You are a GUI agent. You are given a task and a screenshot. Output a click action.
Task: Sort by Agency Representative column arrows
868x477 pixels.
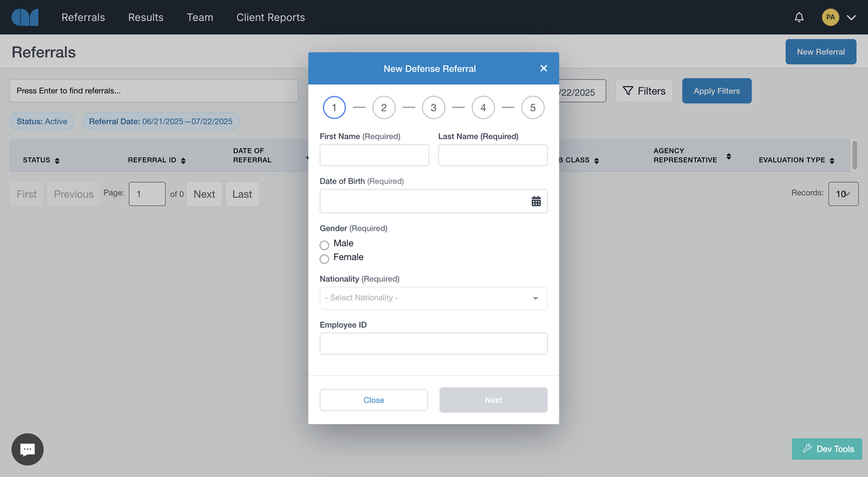[x=728, y=156]
